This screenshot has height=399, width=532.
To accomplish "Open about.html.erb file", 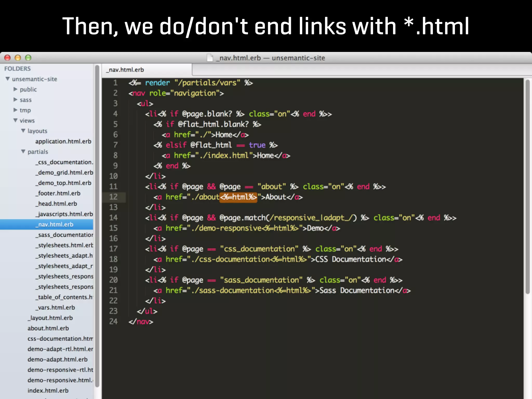I will pos(48,328).
